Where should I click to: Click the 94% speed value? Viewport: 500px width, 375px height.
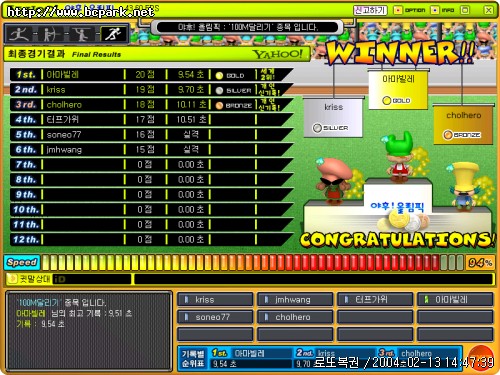tap(480, 263)
